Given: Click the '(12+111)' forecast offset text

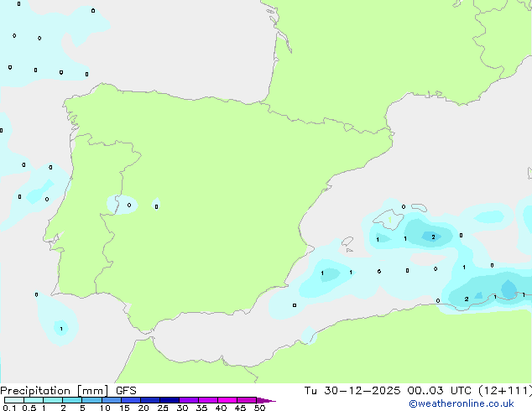Looking at the screenshot, I should point(505,391).
